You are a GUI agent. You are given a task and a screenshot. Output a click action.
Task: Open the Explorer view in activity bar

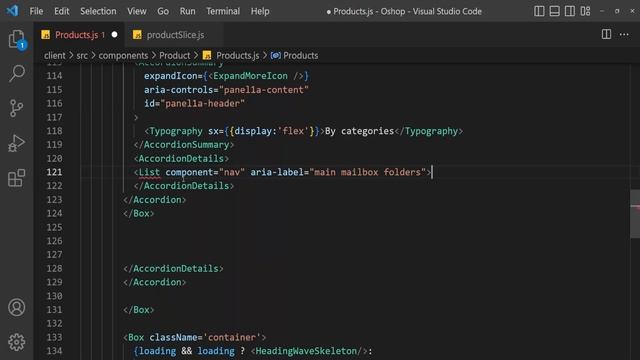(x=17, y=40)
